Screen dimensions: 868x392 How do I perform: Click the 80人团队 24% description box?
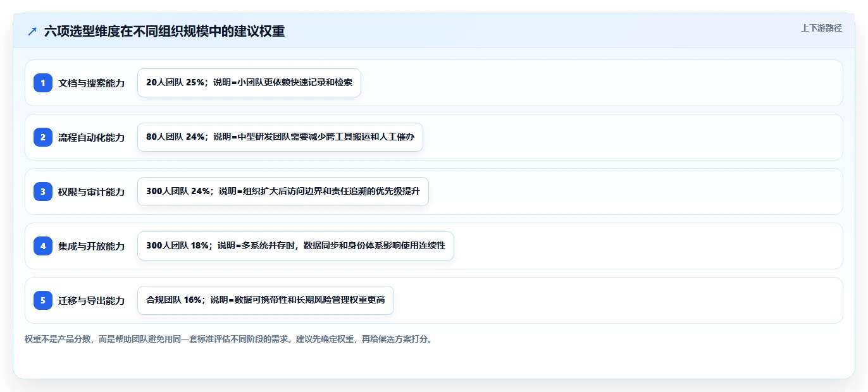pos(280,137)
